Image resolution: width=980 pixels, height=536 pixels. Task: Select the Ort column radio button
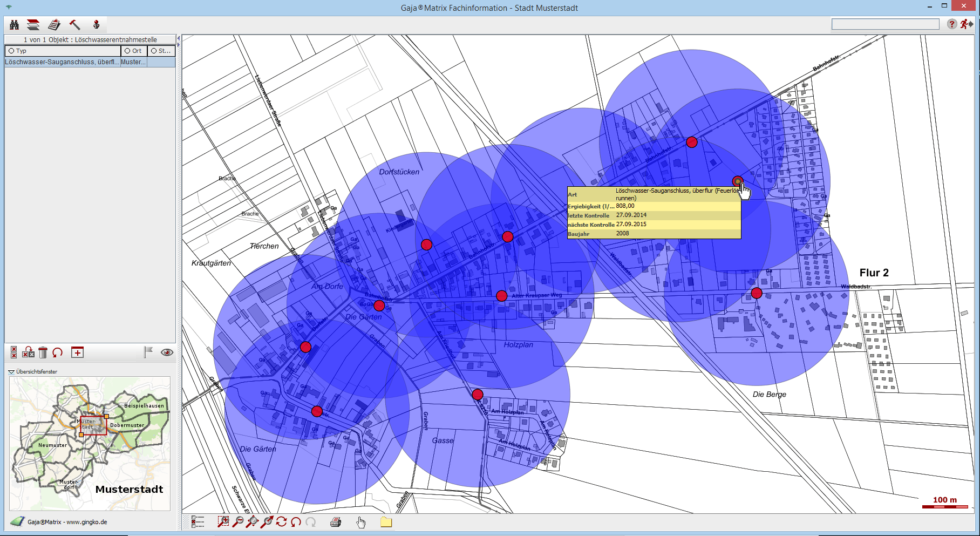[x=127, y=51]
